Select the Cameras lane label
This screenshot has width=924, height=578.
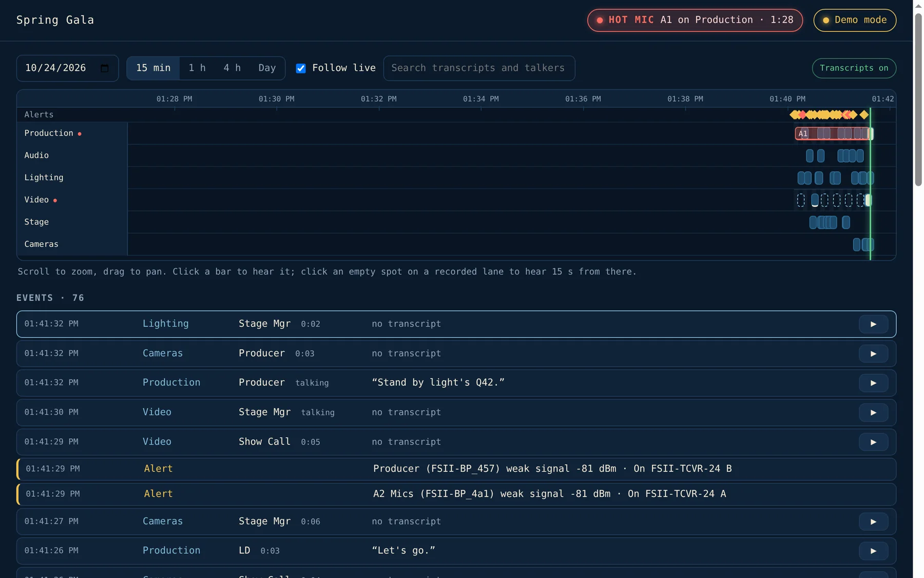(41, 244)
